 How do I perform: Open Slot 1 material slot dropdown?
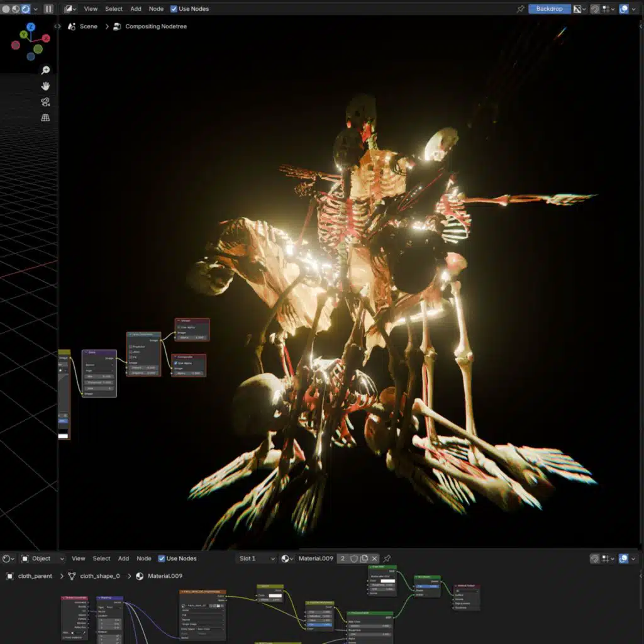(x=257, y=558)
